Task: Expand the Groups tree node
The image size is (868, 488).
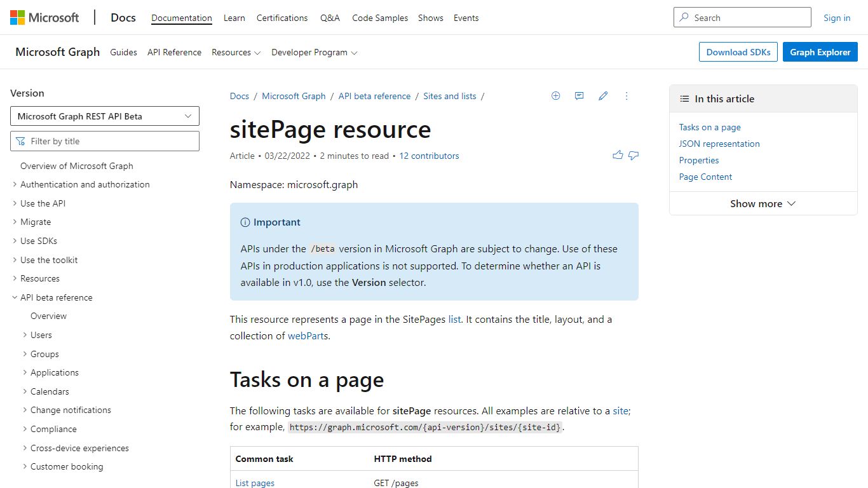Action: click(x=25, y=354)
